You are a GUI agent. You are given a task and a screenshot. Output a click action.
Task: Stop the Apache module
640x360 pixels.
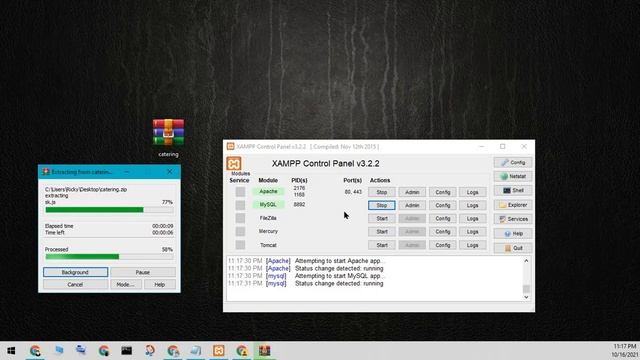pyautogui.click(x=382, y=192)
